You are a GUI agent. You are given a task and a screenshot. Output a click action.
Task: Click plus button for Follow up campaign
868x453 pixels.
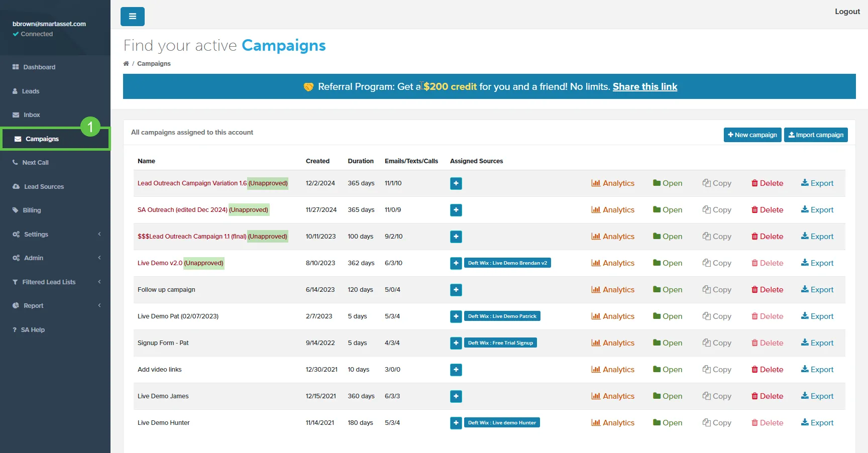pyautogui.click(x=456, y=290)
